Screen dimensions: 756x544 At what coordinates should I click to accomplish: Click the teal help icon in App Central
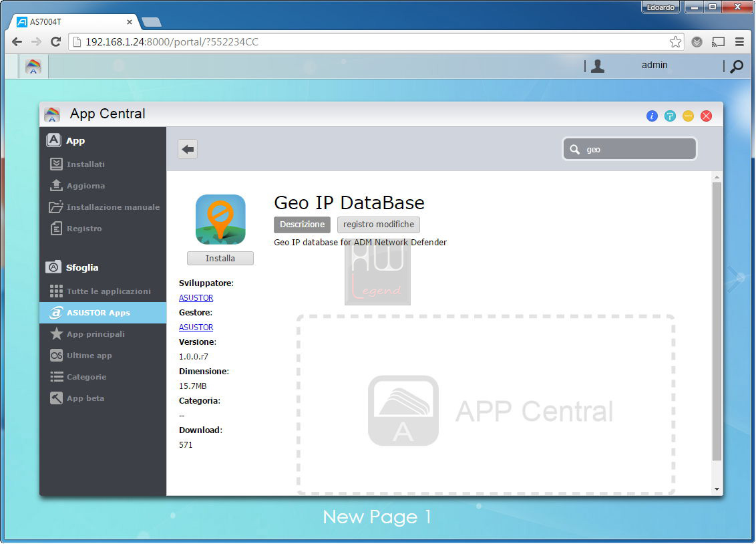pos(670,116)
